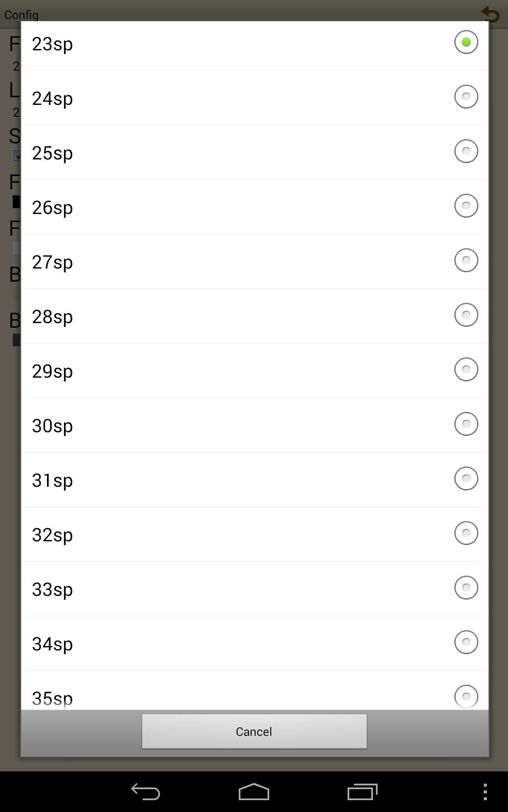Select the 29sp list entry

click(255, 370)
